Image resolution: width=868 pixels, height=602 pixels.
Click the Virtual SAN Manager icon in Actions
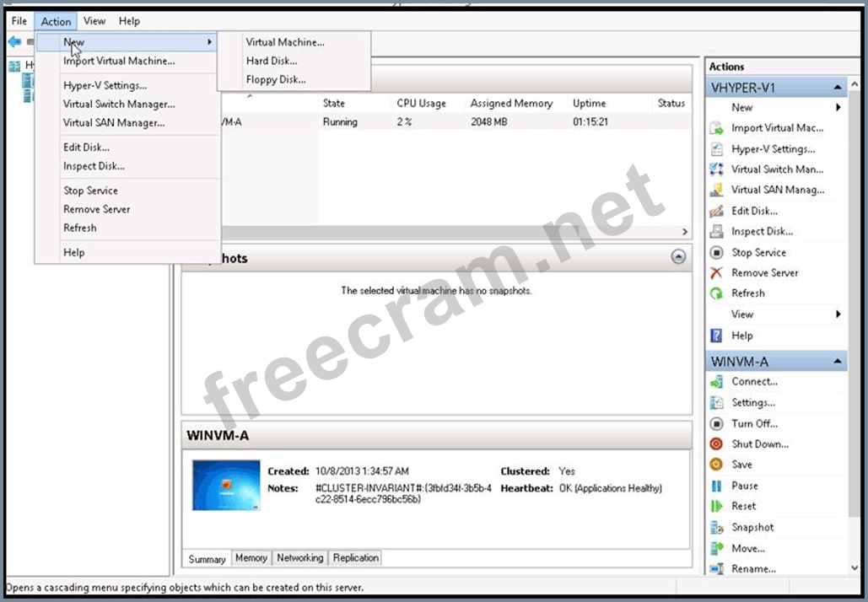point(716,190)
